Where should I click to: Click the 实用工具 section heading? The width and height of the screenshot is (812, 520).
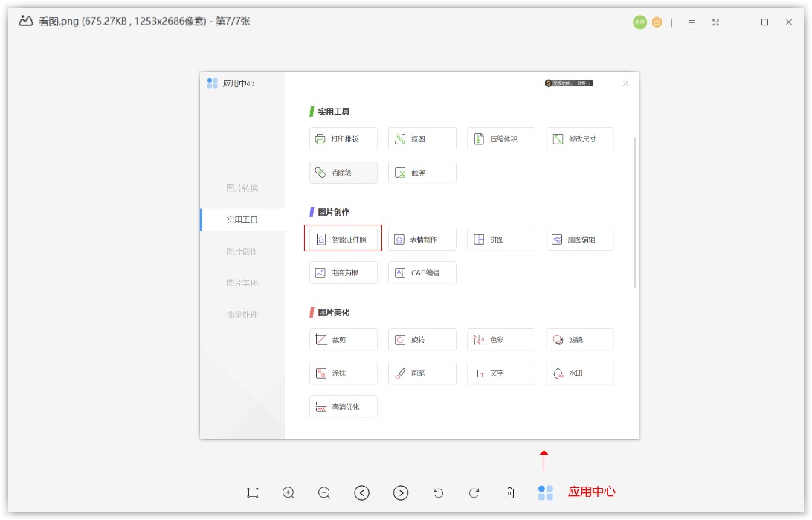point(333,112)
